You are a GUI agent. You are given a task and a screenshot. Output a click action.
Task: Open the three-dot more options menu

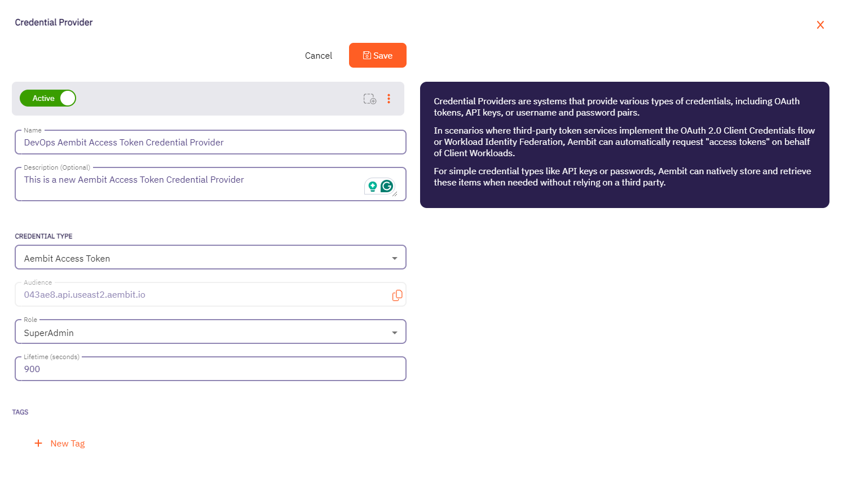coord(389,99)
